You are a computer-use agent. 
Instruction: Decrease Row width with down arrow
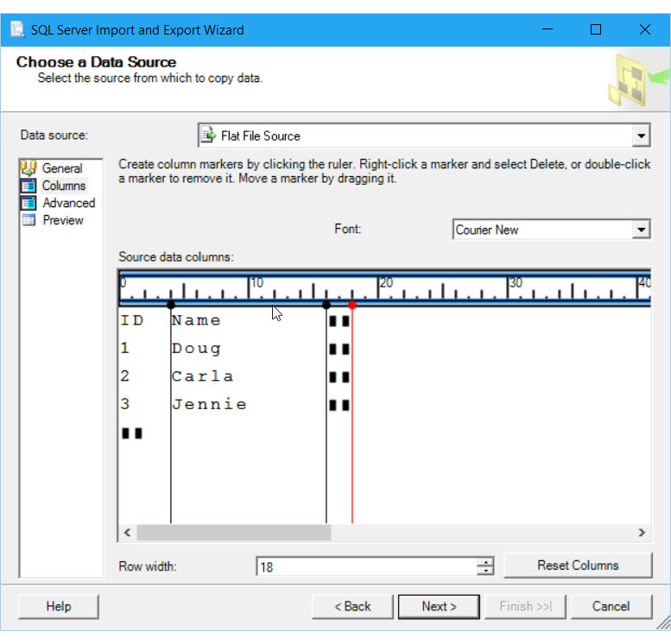pos(486,571)
